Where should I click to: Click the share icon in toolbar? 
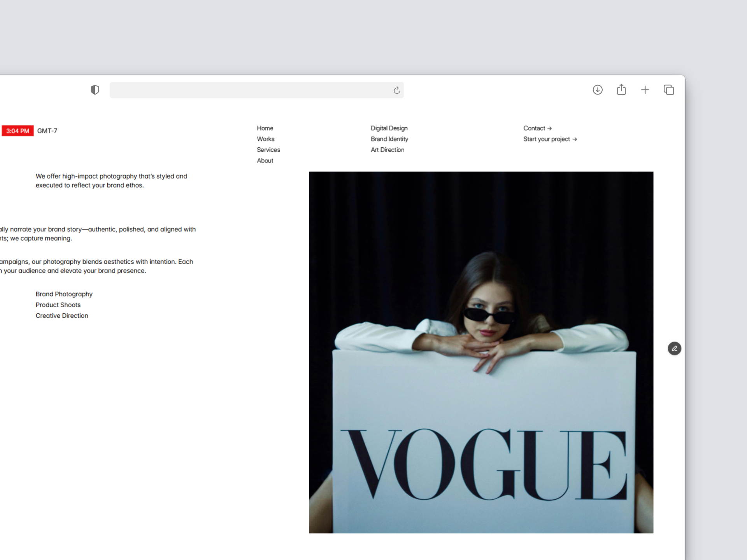tap(621, 89)
